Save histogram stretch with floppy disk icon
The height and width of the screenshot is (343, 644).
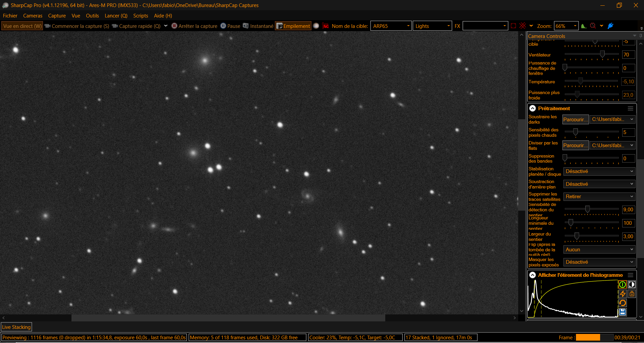pos(623,312)
